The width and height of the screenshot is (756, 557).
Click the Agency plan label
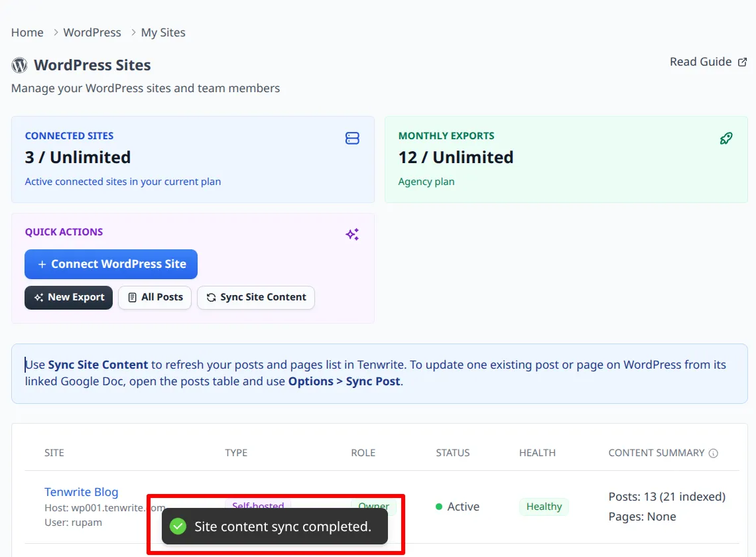[x=426, y=182]
